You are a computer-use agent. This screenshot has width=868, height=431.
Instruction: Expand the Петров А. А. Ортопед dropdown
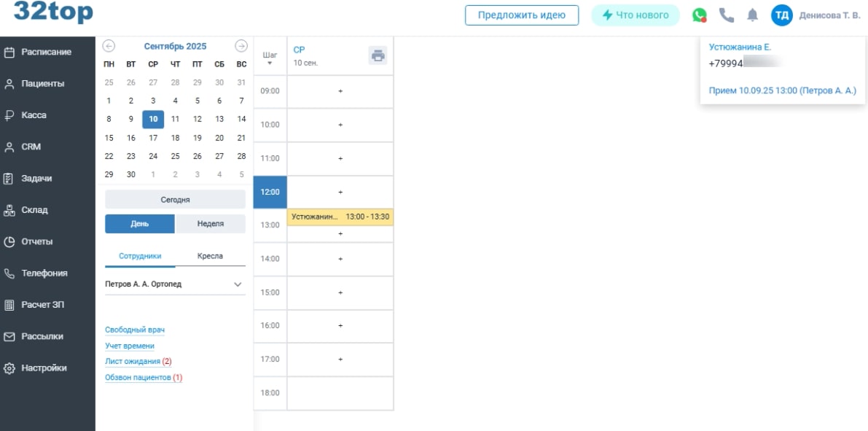[x=238, y=284]
